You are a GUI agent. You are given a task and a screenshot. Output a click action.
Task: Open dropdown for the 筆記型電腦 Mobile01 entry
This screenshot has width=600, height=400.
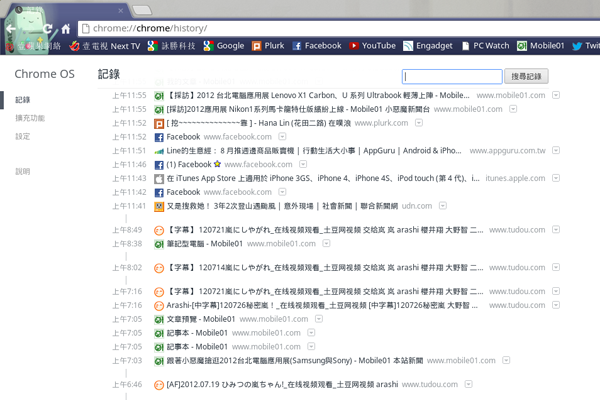326,243
